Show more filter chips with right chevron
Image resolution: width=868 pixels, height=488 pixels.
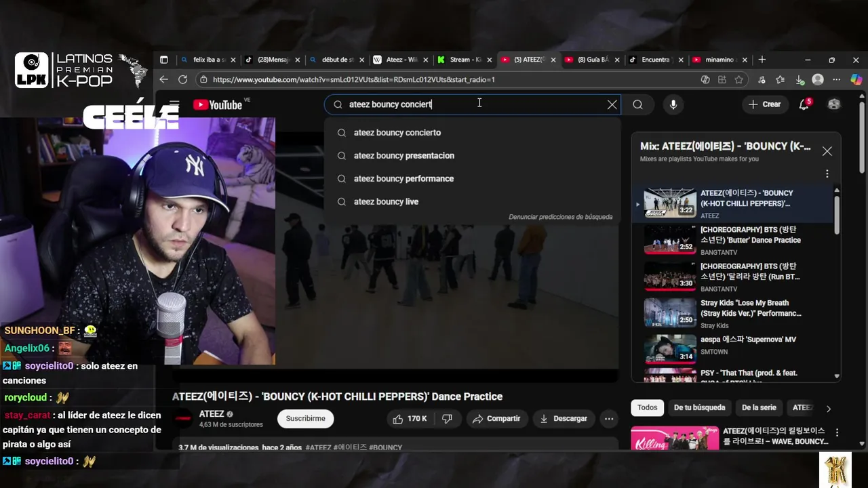click(x=828, y=409)
